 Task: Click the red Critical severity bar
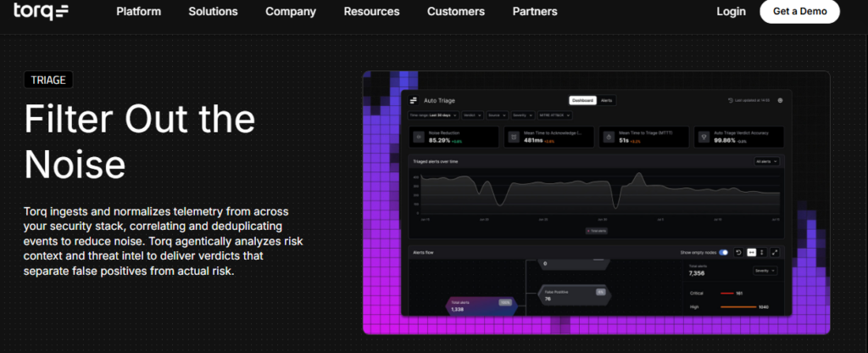point(726,293)
